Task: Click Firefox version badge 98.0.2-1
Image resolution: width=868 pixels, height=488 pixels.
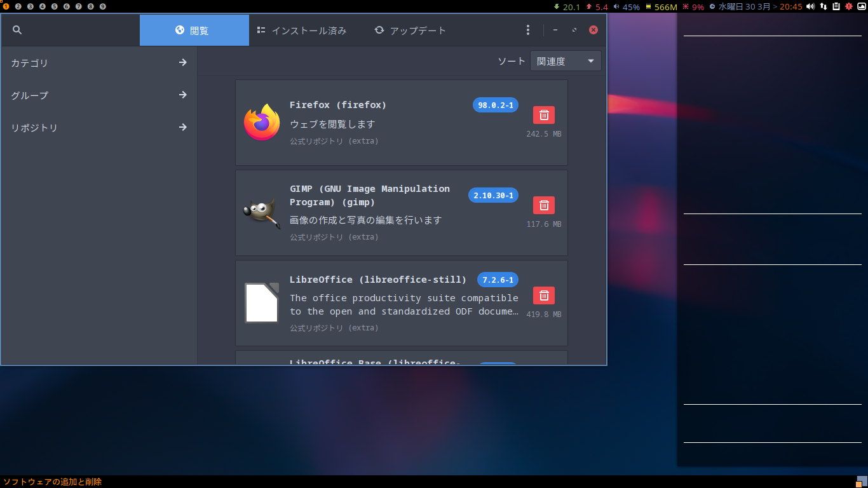Action: [496, 105]
